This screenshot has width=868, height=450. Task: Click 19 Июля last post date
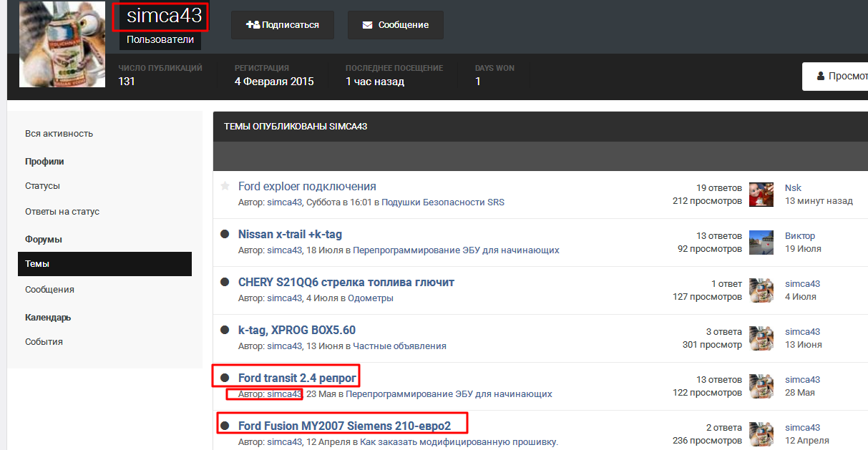(x=803, y=249)
